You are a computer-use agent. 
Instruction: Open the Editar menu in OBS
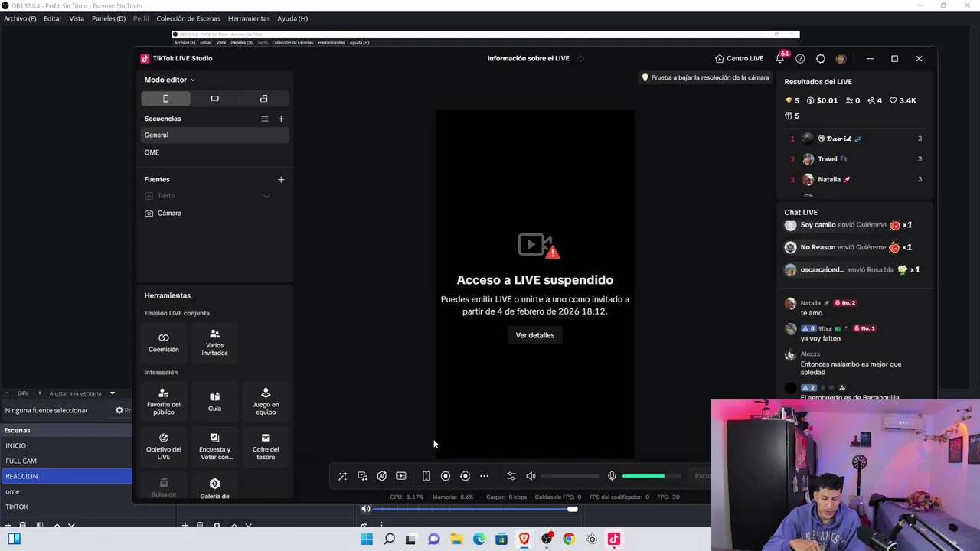(x=53, y=18)
